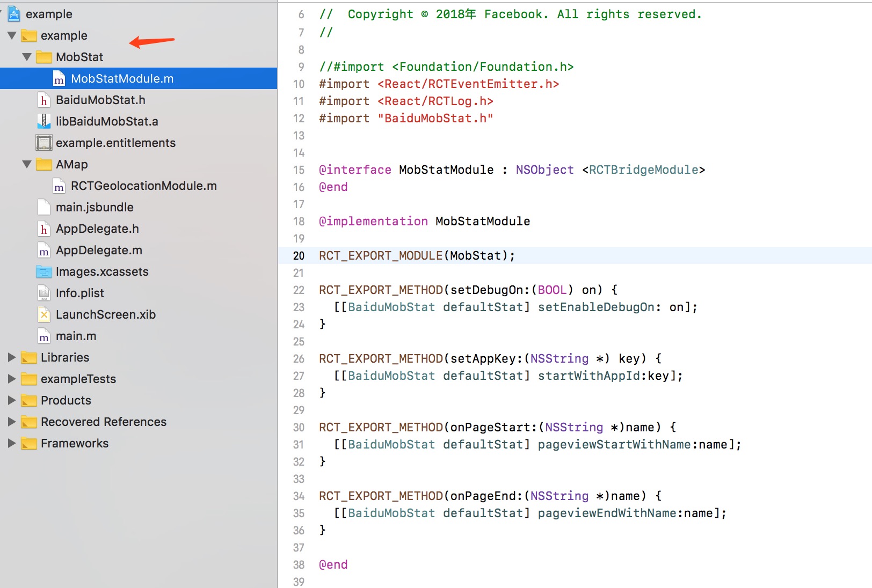Click the Info.plist file icon

coord(44,293)
